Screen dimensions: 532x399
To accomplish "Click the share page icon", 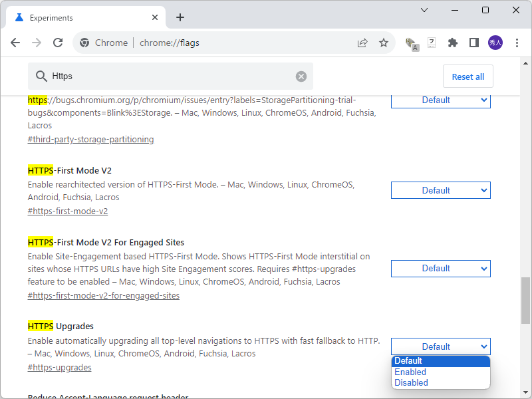I will coord(362,43).
